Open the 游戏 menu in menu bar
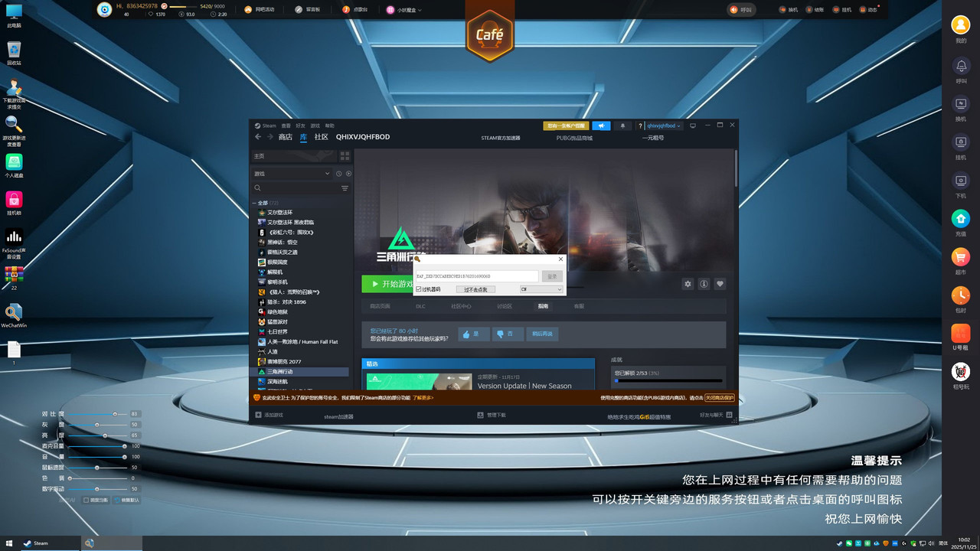The width and height of the screenshot is (980, 551). [x=315, y=126]
